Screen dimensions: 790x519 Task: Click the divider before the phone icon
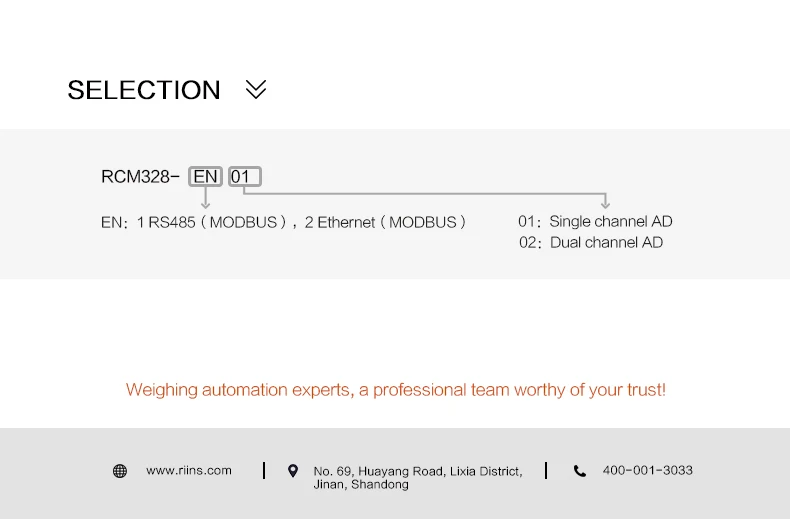[x=546, y=471]
